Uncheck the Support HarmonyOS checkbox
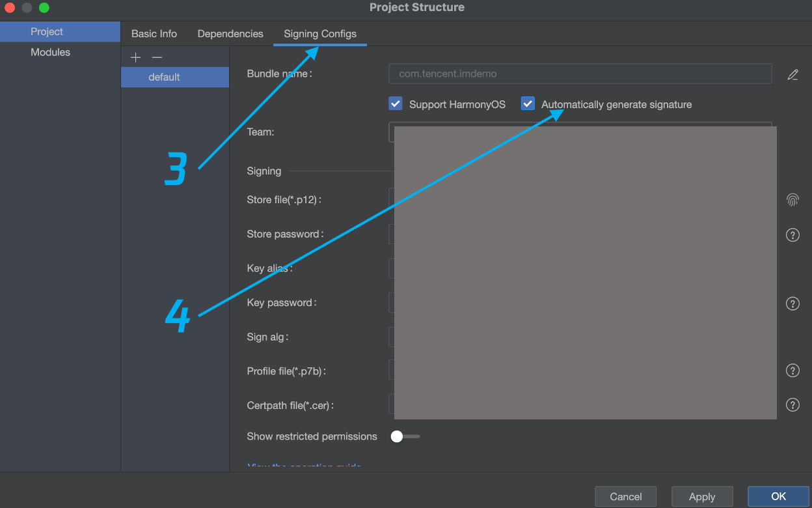This screenshot has width=812, height=508. pos(395,104)
